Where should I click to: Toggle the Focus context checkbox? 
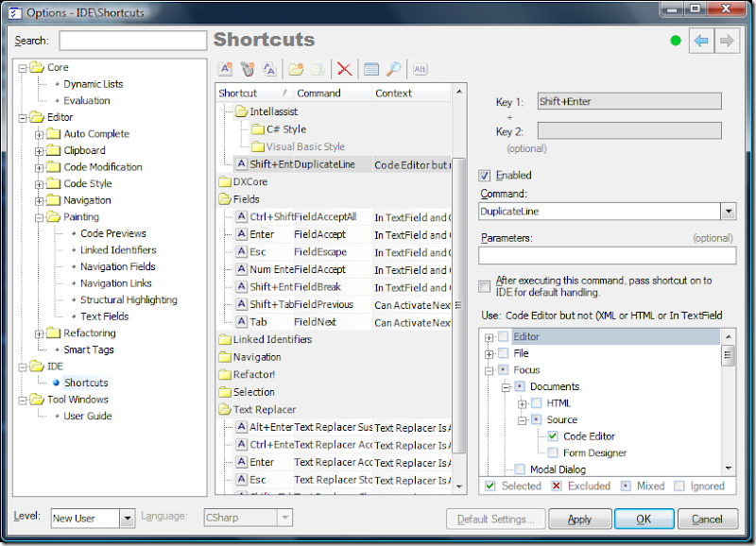tap(503, 369)
